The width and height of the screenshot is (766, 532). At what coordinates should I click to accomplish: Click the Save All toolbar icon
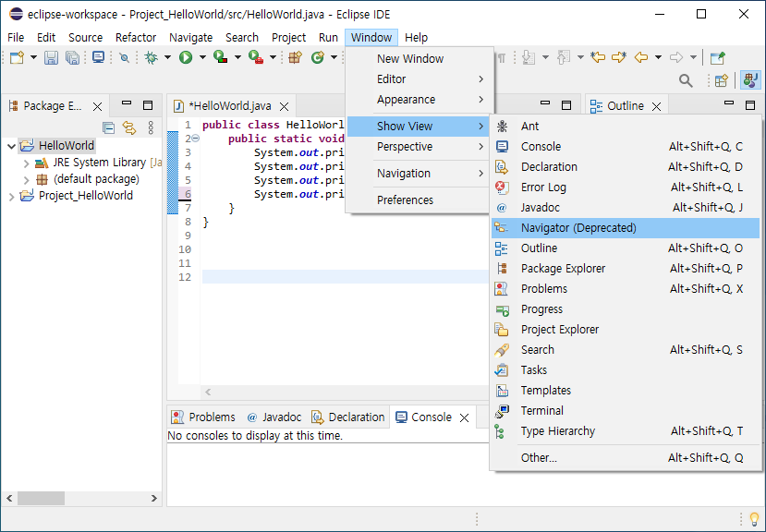click(72, 57)
